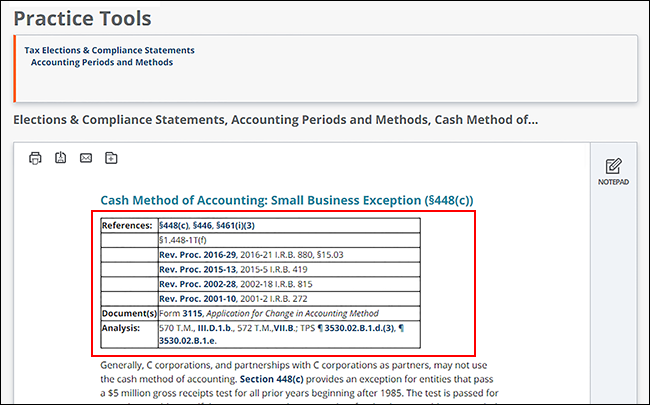This screenshot has width=650, height=405.
Task: Click the Save to folder icon
Action: point(111,158)
